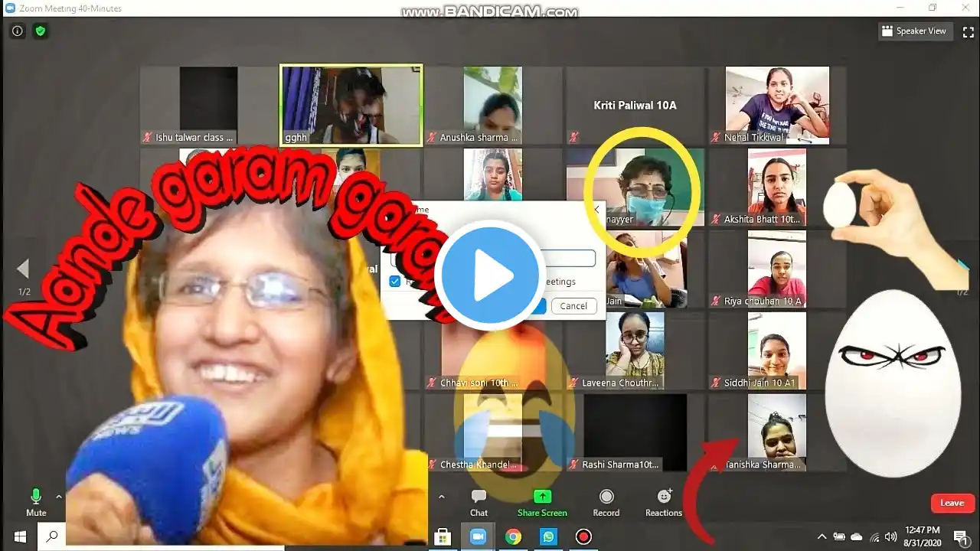Leave the meeting

[x=952, y=503]
